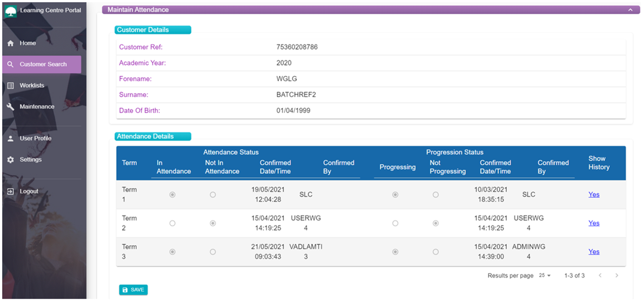Go to the next results page arrow
Image resolution: width=644 pixels, height=302 pixels.
(x=616, y=276)
